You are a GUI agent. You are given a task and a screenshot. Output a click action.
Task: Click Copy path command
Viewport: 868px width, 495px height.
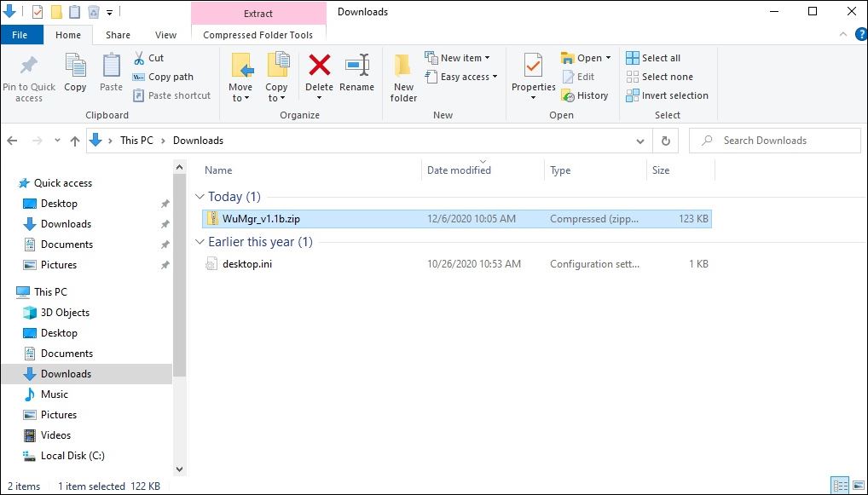click(164, 77)
